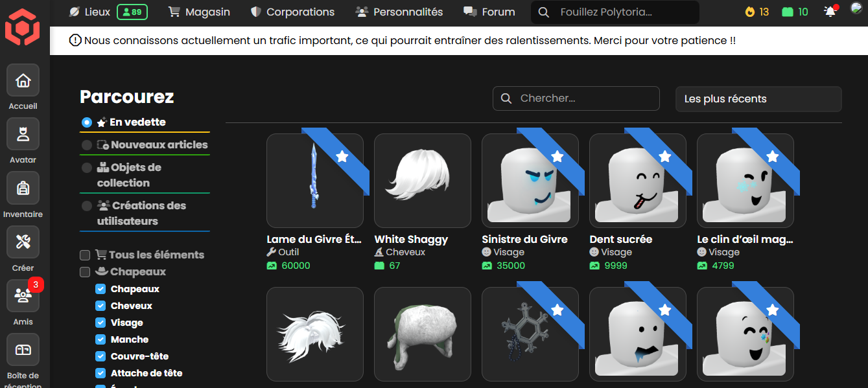868x388 pixels.
Task: Open the user profile avatar icon
Action: (856, 9)
